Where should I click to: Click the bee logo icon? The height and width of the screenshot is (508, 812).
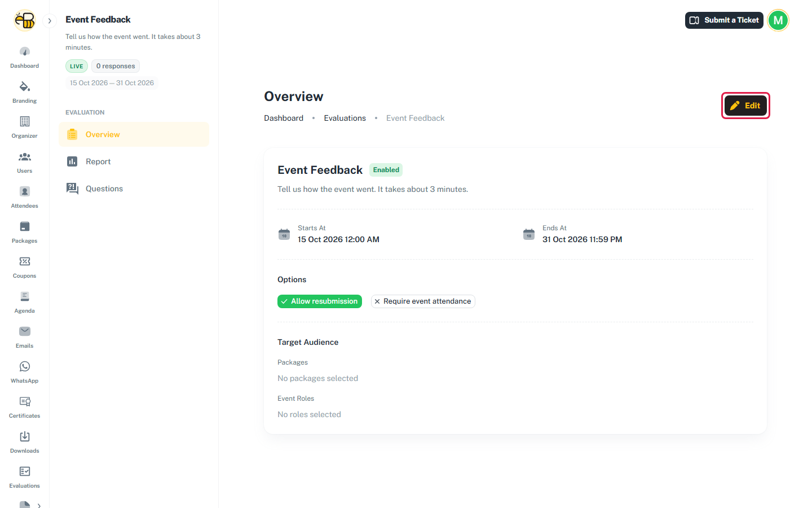pyautogui.click(x=25, y=20)
